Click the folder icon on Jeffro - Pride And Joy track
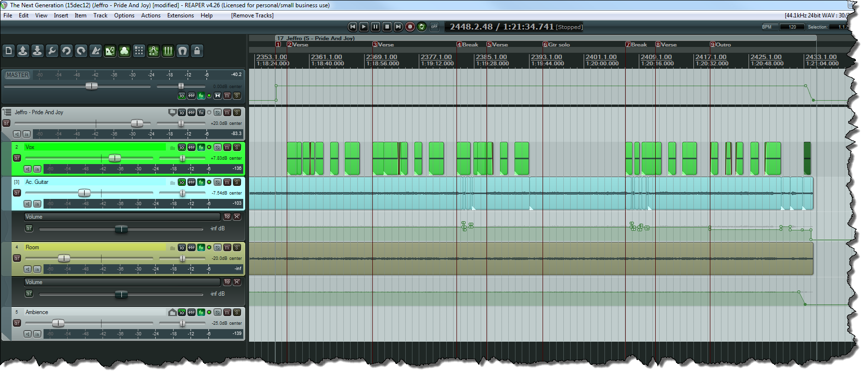 pos(172,112)
